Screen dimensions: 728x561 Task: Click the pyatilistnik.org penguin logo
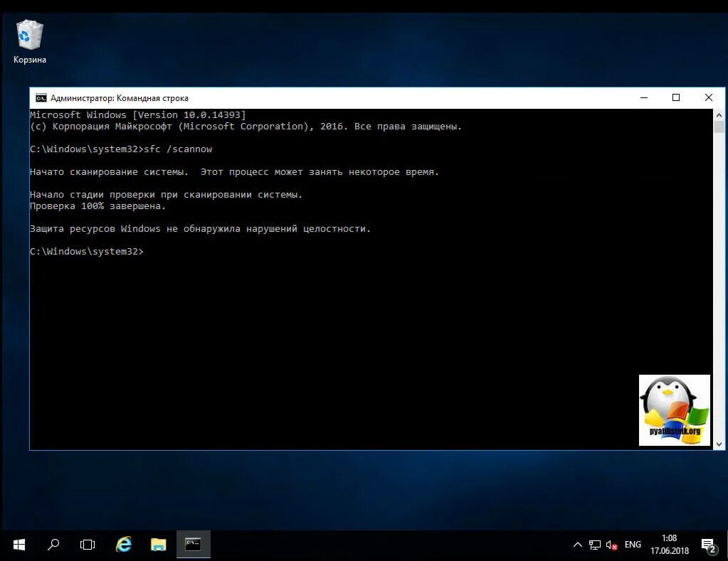pyautogui.click(x=673, y=409)
